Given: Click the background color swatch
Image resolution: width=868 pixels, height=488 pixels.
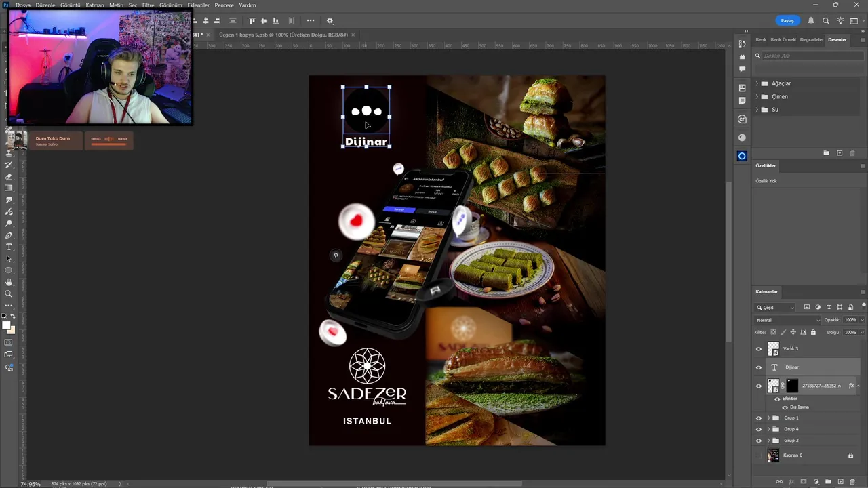Looking at the screenshot, I should (x=12, y=331).
